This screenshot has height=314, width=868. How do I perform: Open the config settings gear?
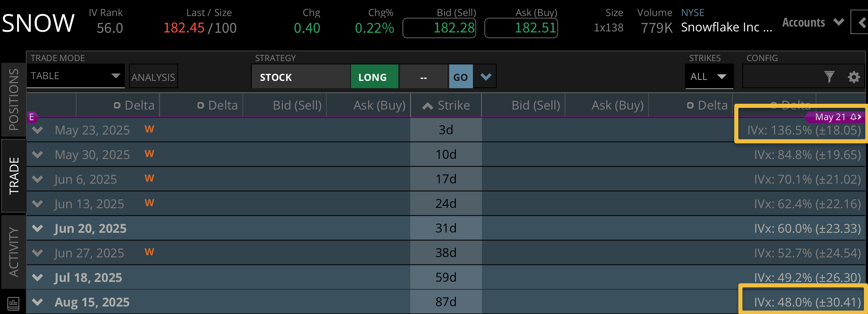[x=854, y=77]
